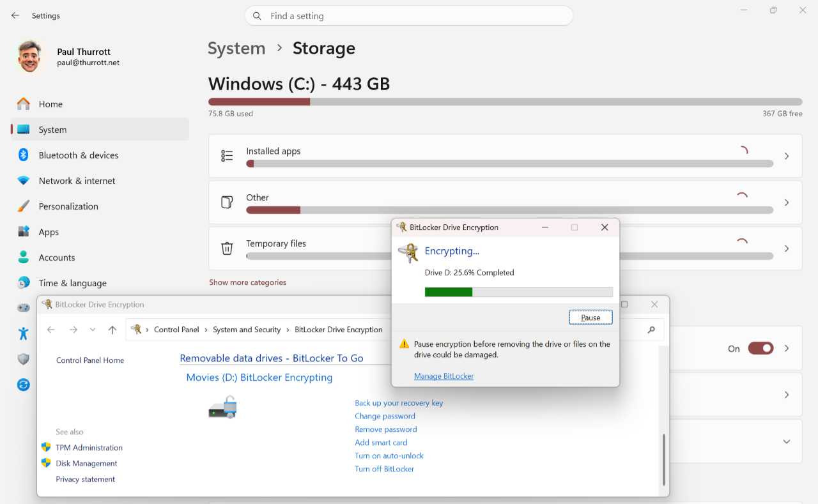818x504 pixels.
Task: Click Turn on auto-unlock link
Action: coord(389,455)
